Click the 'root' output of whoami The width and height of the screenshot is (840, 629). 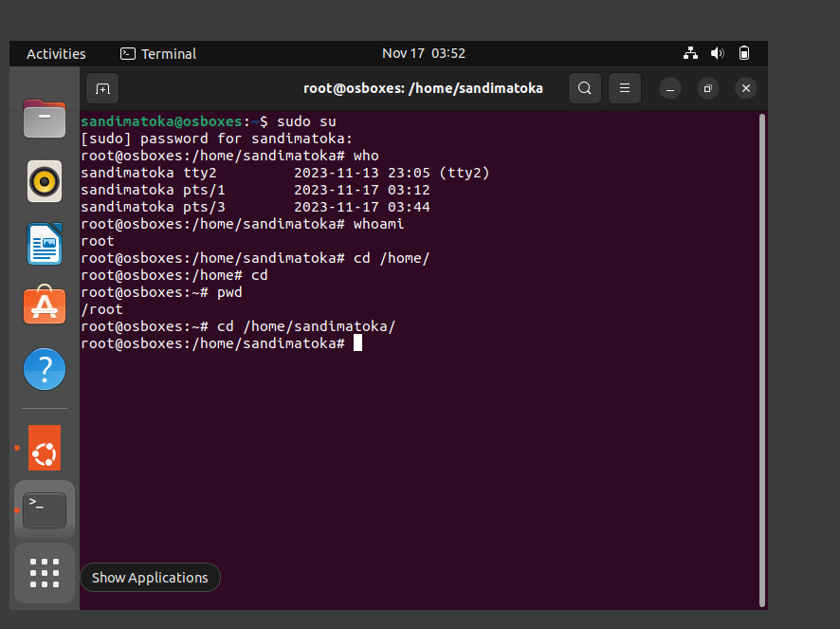coord(98,241)
